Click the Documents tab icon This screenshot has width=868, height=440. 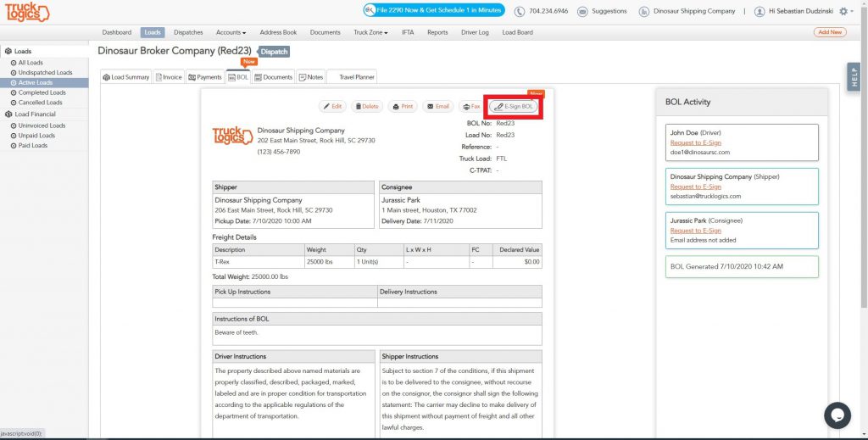click(x=258, y=77)
